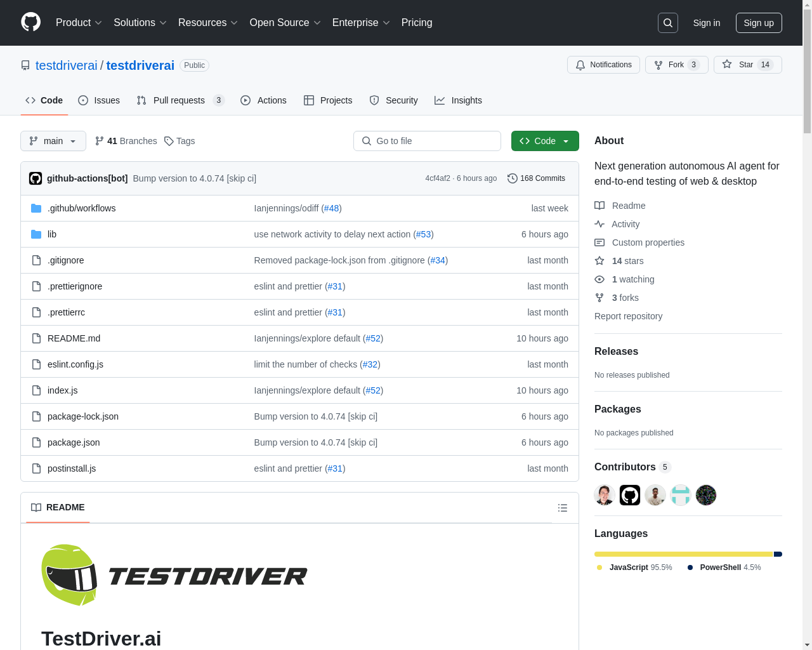Screen dimensions: 812x650
Task: Switch to the Projects tab
Action: [328, 100]
